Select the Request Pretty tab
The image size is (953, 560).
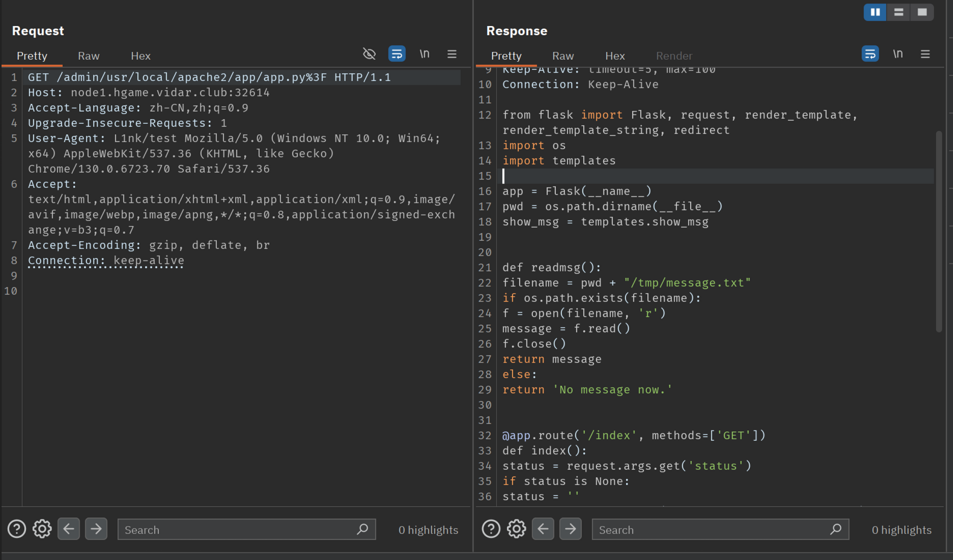(x=32, y=56)
